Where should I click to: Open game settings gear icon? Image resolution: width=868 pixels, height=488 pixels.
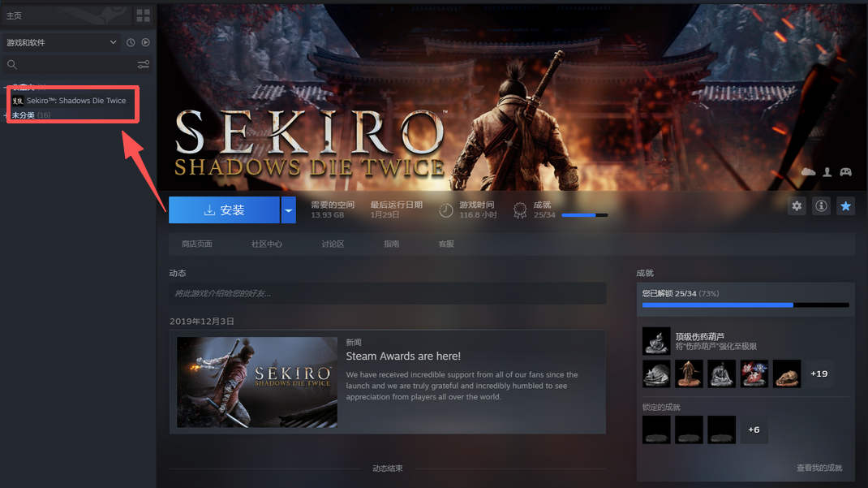(x=797, y=206)
